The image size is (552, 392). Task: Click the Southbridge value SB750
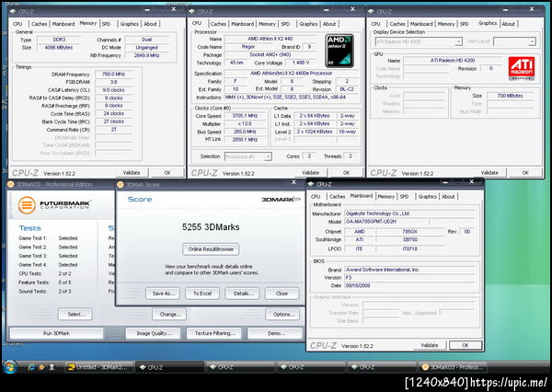click(x=410, y=239)
